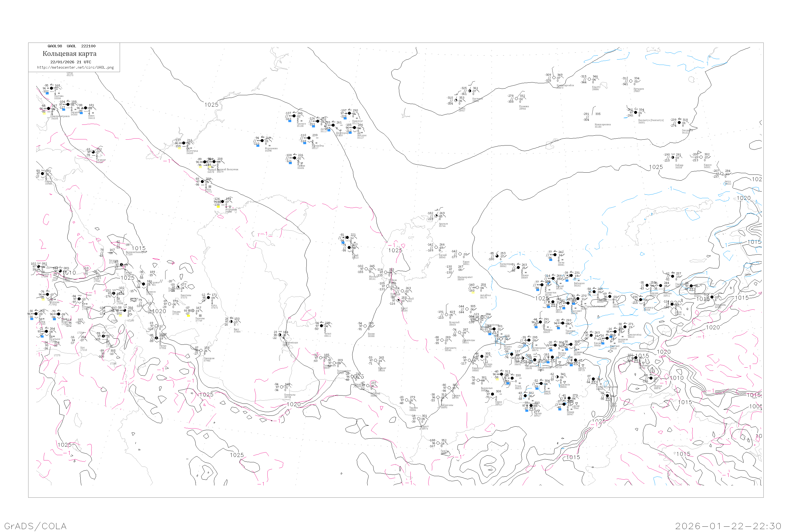Click the Таганрог station circle symbol

click(94, 152)
